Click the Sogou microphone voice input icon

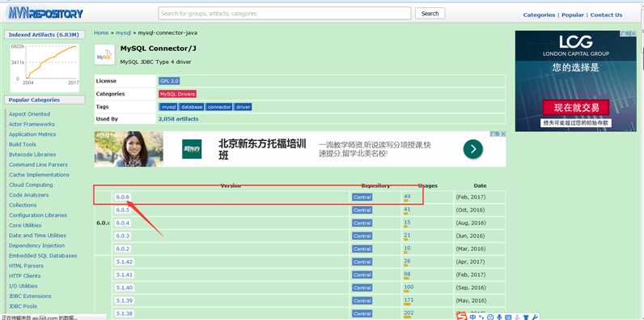[x=499, y=317]
